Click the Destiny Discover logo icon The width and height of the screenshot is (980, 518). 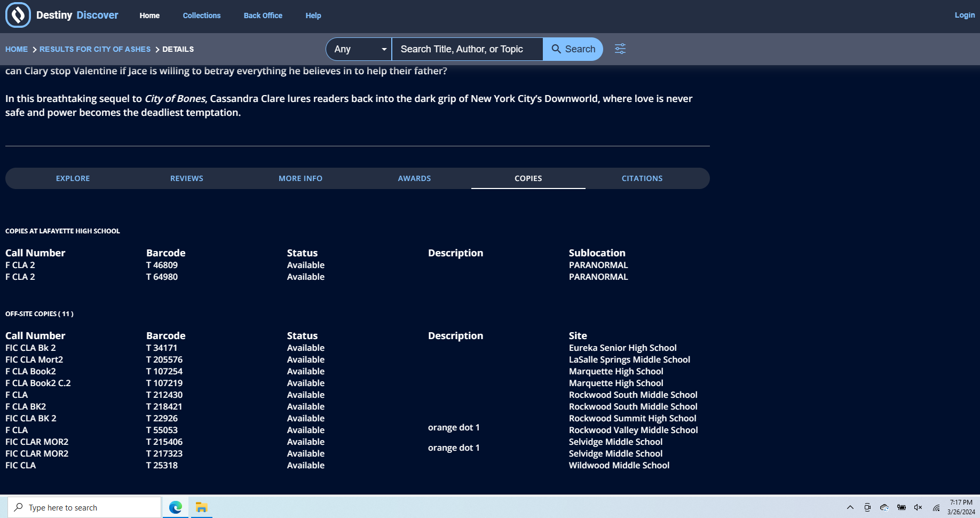coord(18,15)
